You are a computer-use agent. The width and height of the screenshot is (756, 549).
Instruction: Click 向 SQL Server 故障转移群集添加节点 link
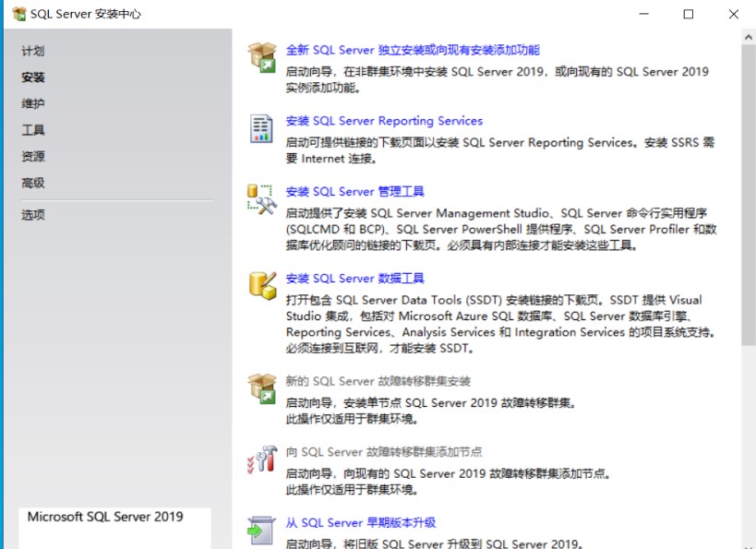click(384, 452)
